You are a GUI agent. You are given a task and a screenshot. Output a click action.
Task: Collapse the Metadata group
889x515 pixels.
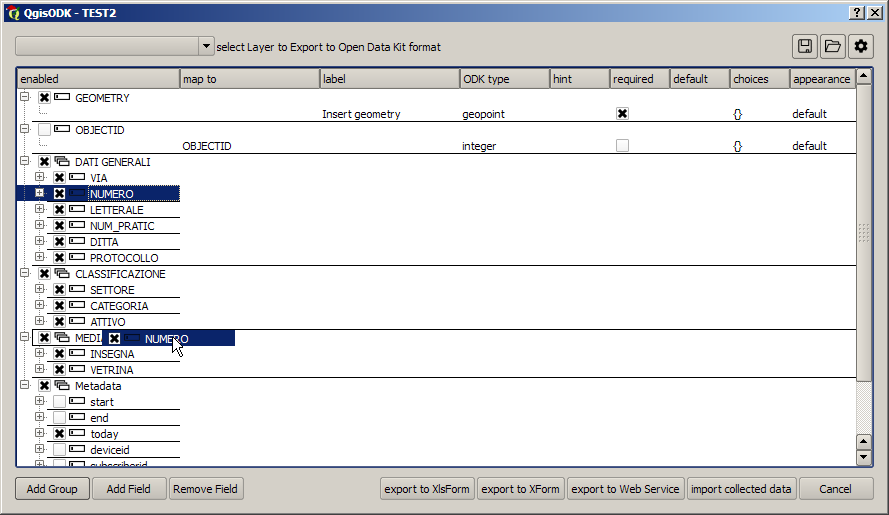[24, 385]
